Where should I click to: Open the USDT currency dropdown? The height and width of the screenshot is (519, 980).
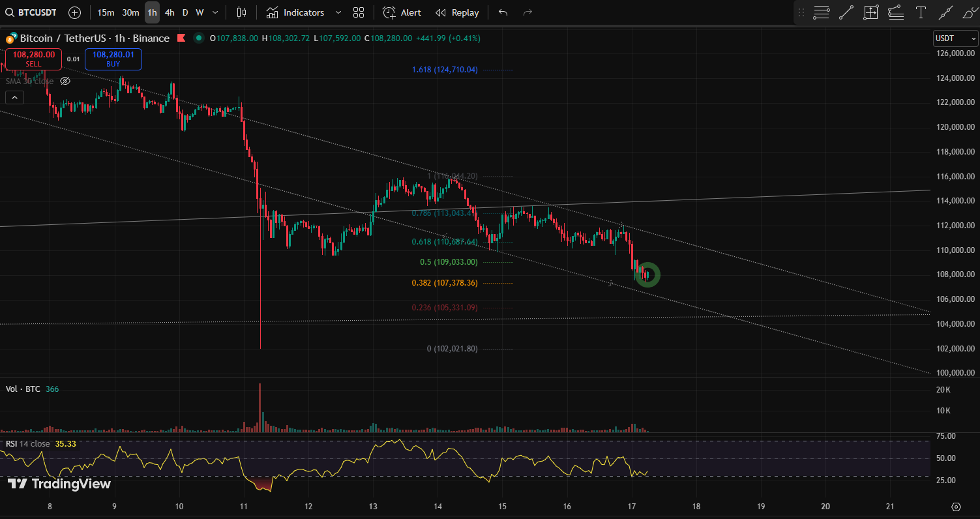(955, 38)
